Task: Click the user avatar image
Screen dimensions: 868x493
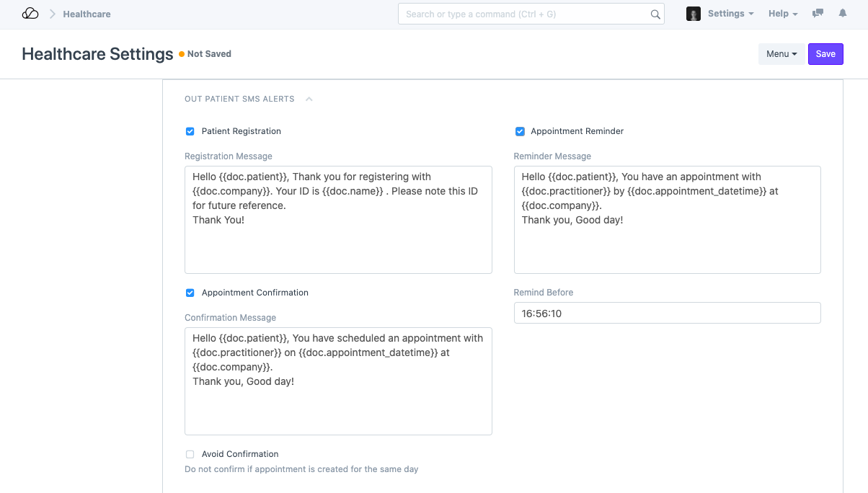Action: tap(693, 13)
